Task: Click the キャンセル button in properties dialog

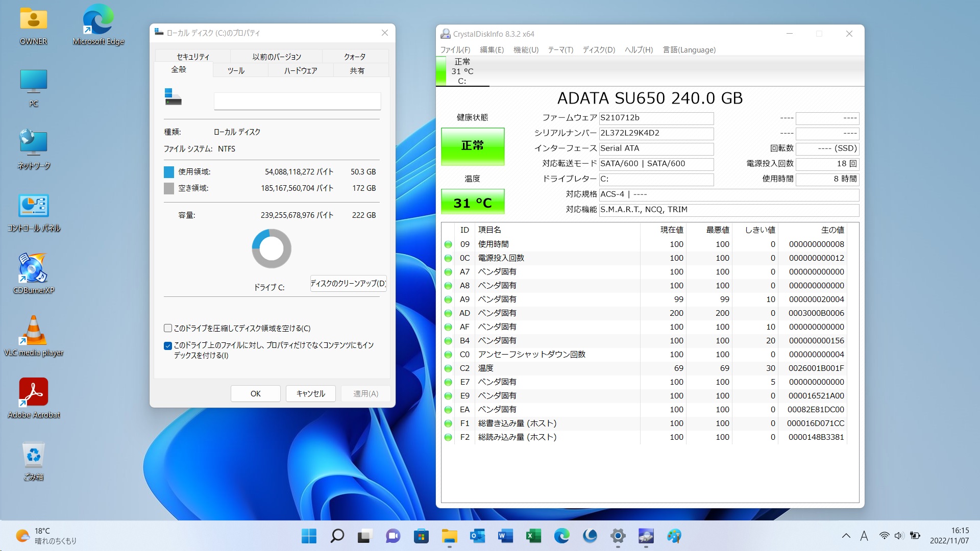Action: pos(310,393)
